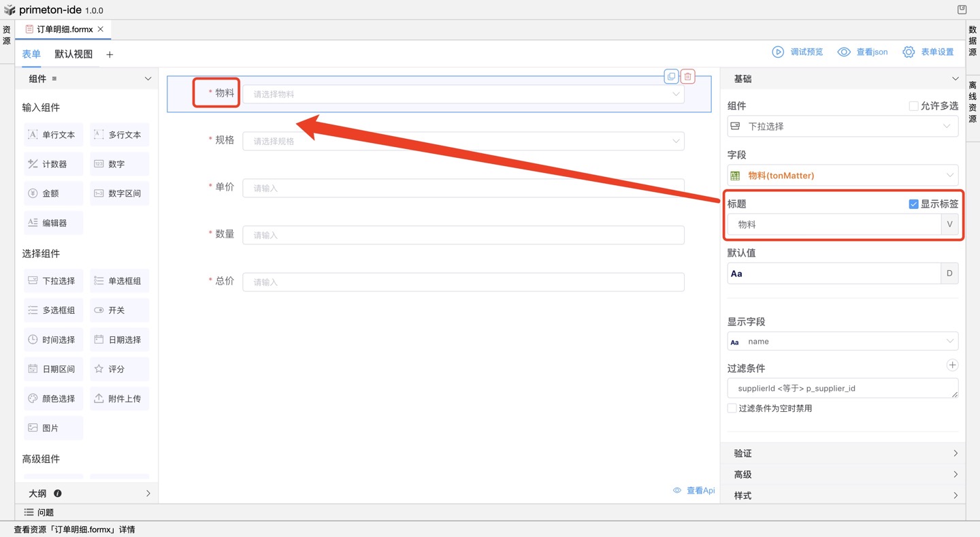980x537 pixels.
Task: Uncheck the 显示标签 checkbox
Action: pyautogui.click(x=913, y=204)
